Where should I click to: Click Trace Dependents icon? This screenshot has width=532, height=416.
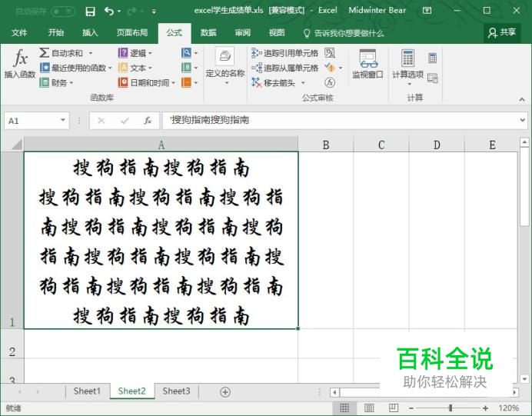coord(257,68)
